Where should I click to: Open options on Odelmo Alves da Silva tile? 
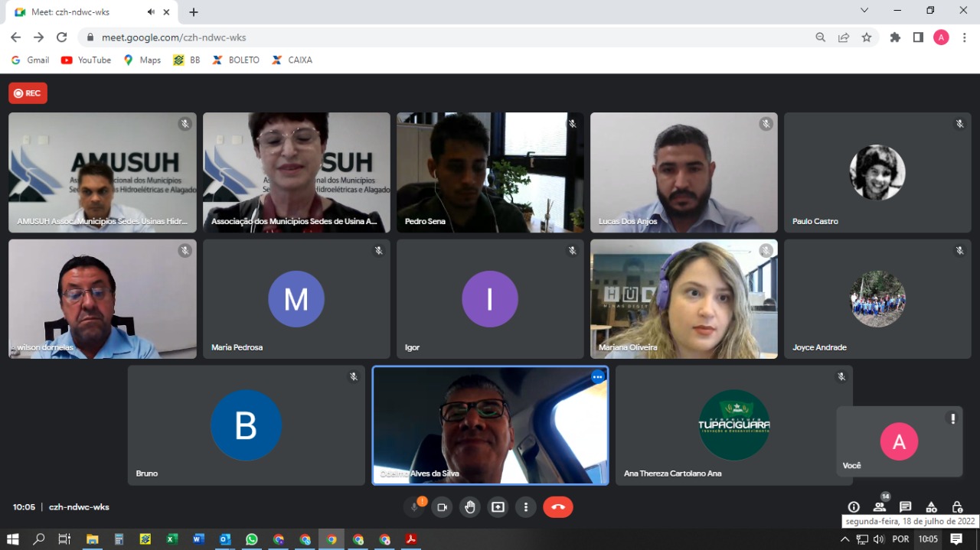tap(598, 377)
